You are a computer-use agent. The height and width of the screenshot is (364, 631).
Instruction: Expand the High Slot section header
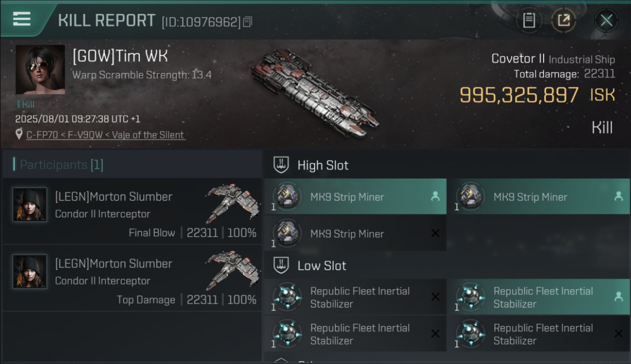point(447,165)
